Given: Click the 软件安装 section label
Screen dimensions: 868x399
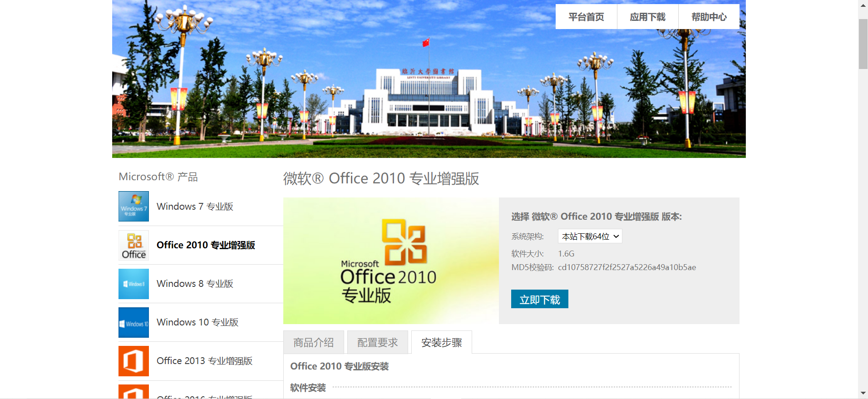Looking at the screenshot, I should point(308,388).
